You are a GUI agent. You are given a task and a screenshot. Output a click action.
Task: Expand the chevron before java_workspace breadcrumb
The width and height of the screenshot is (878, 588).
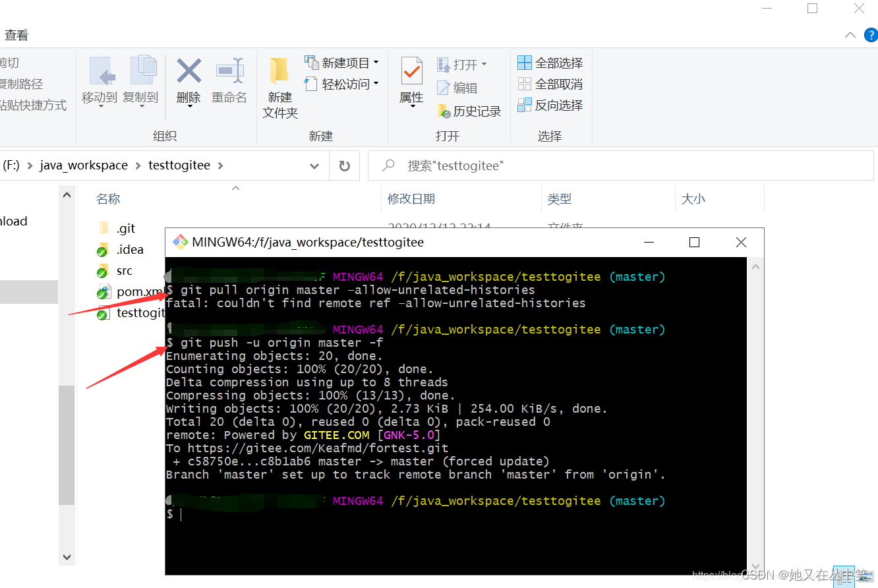click(x=30, y=165)
